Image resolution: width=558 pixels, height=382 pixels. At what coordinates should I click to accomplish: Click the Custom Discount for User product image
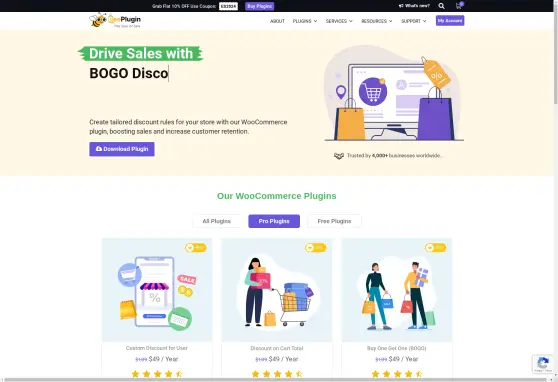[x=157, y=290]
